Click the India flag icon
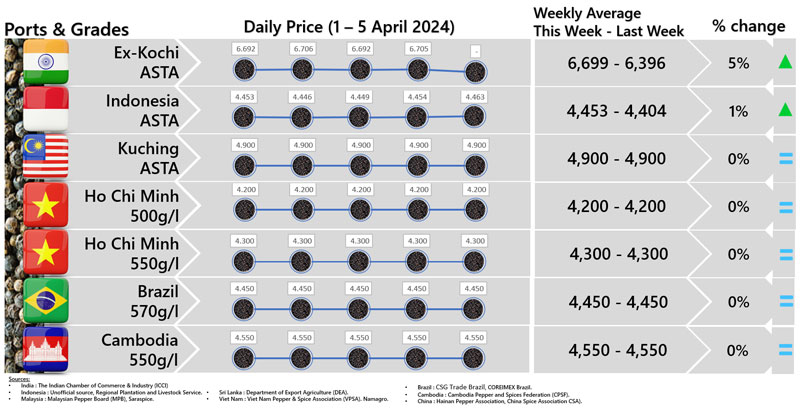 pos(44,61)
